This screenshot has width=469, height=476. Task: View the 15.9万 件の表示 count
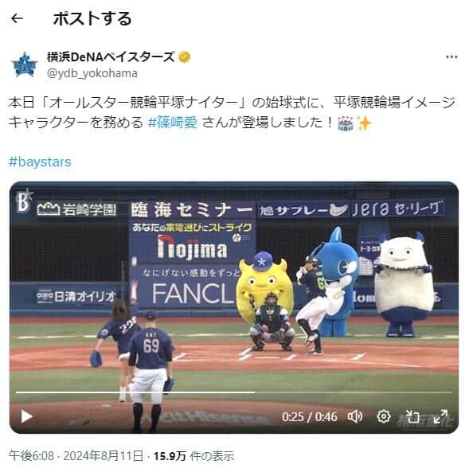193,455
